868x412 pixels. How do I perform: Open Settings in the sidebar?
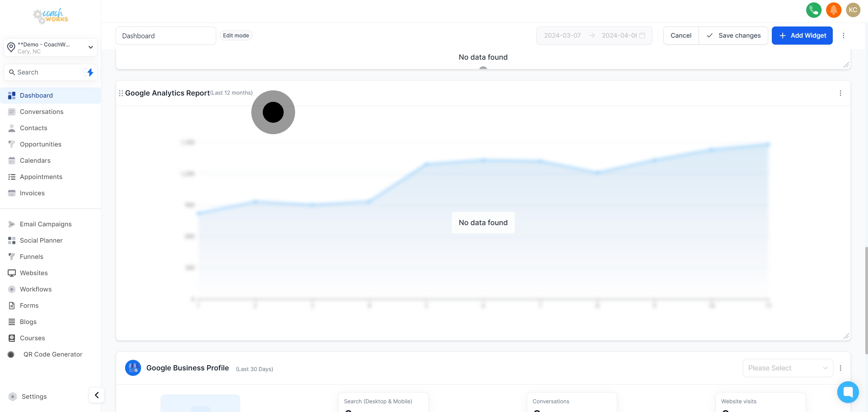tap(34, 396)
